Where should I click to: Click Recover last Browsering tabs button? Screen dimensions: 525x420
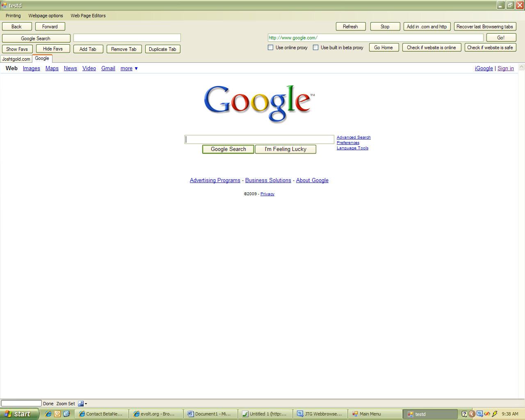(x=485, y=27)
